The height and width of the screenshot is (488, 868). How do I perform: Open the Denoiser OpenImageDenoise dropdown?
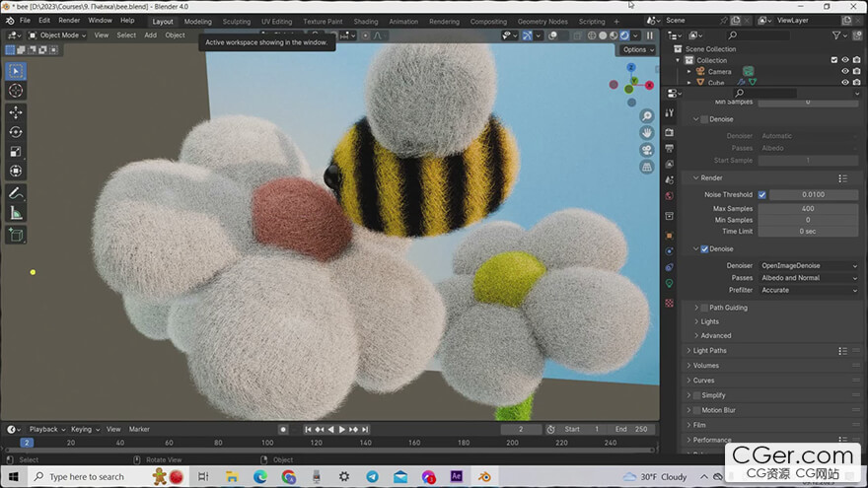(808, 265)
